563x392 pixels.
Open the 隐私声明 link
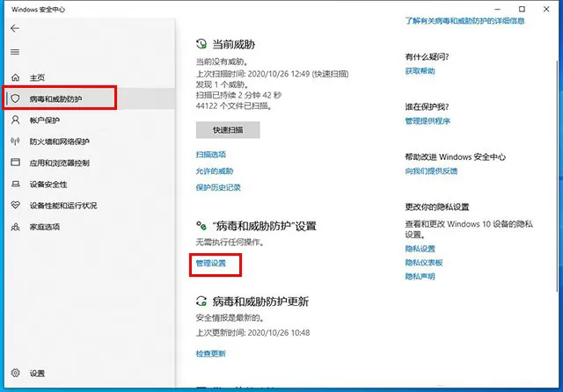tap(420, 277)
